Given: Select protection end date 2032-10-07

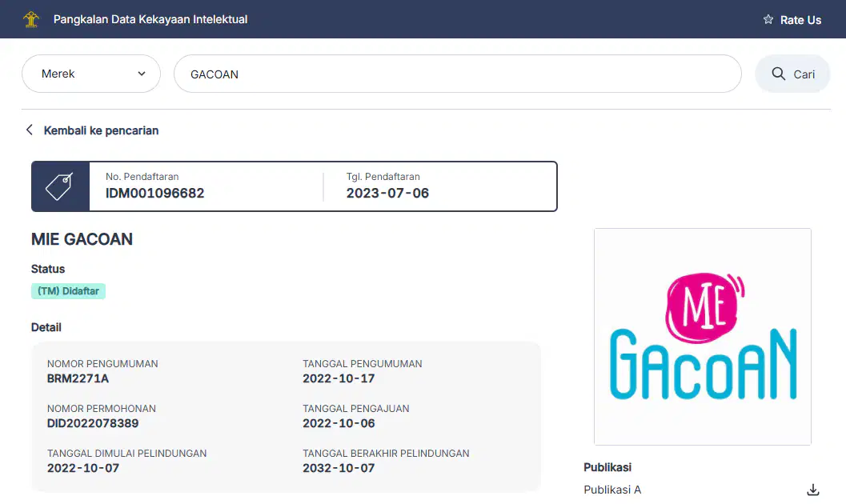Looking at the screenshot, I should point(339,468).
